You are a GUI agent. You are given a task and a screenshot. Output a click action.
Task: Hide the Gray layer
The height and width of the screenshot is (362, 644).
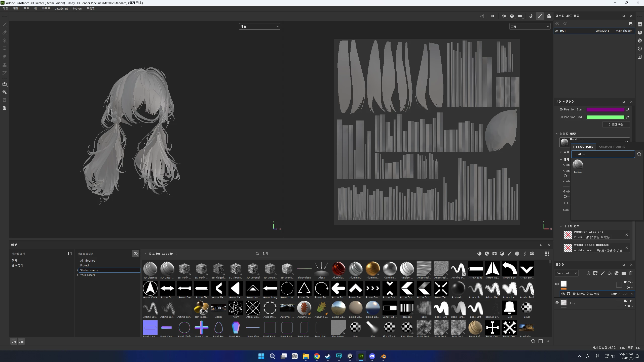[557, 303]
